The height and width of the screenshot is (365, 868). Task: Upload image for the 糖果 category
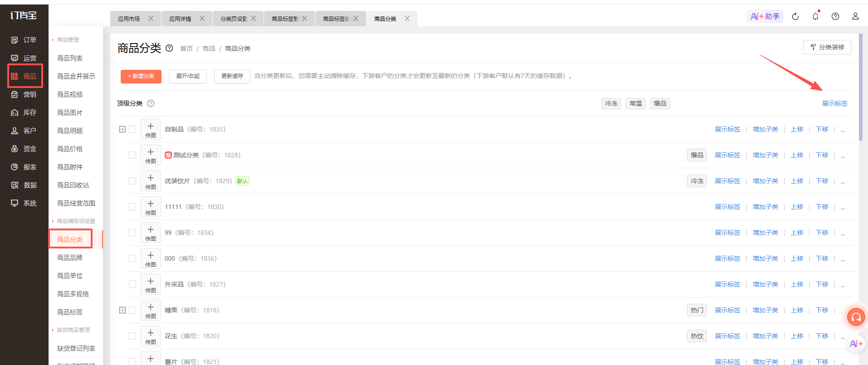[x=151, y=310]
